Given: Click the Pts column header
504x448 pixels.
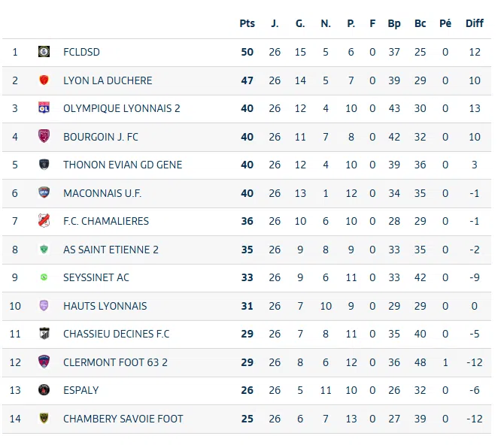Looking at the screenshot, I should point(247,23).
